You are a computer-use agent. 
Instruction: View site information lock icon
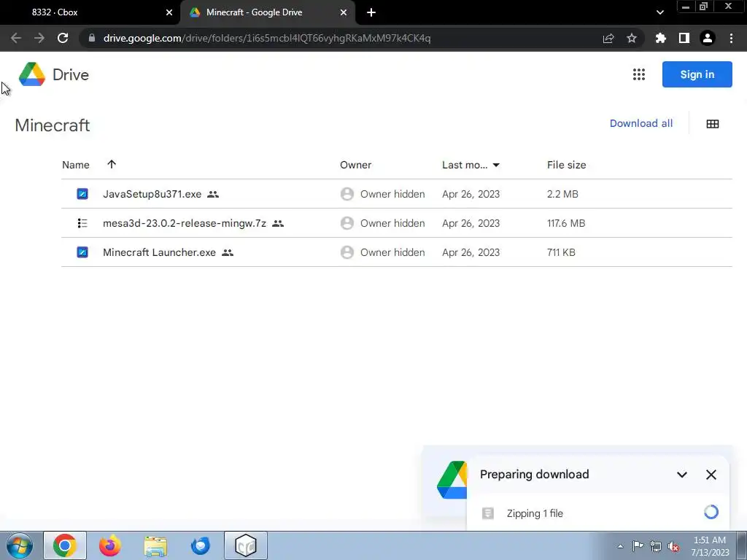point(92,38)
